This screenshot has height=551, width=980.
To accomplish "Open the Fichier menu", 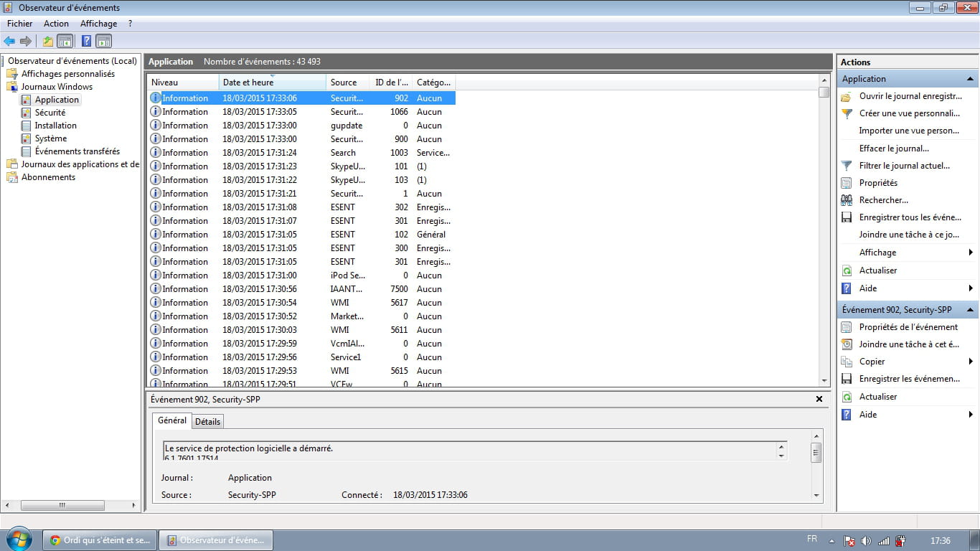I will (x=20, y=24).
